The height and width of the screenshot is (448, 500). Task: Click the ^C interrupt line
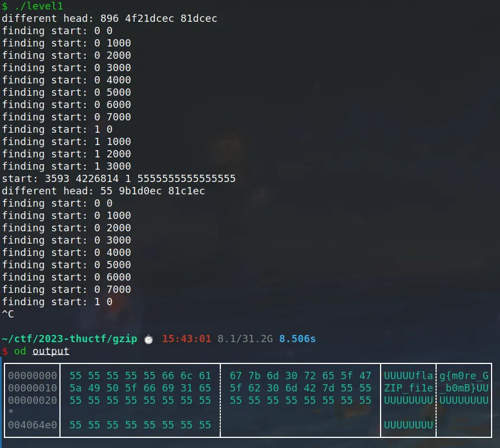[x=8, y=314]
